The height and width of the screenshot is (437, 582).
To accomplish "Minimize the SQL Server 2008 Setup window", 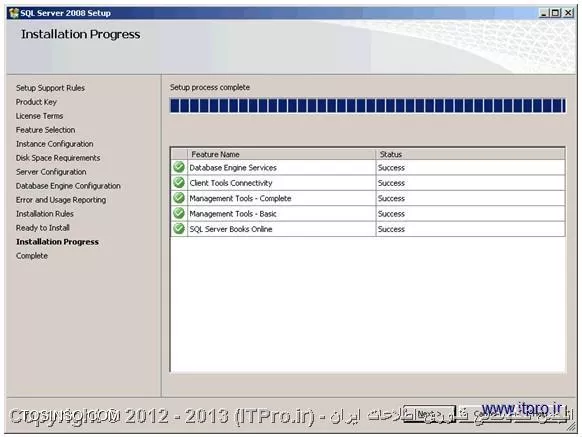I will tap(544, 13).
